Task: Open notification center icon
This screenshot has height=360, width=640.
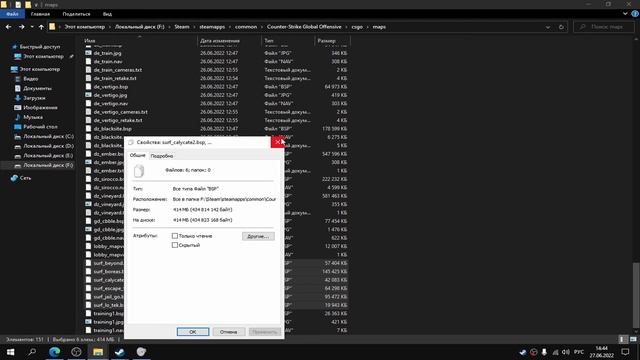Action: click(x=625, y=352)
